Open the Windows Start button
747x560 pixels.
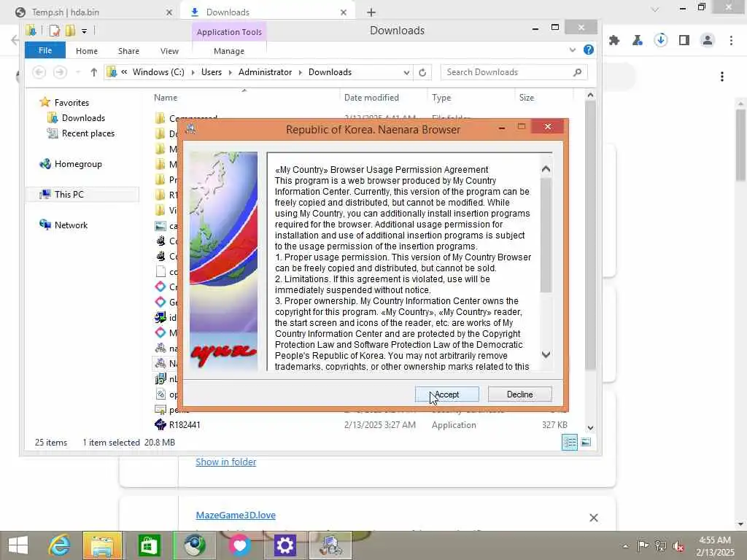pos(18,545)
